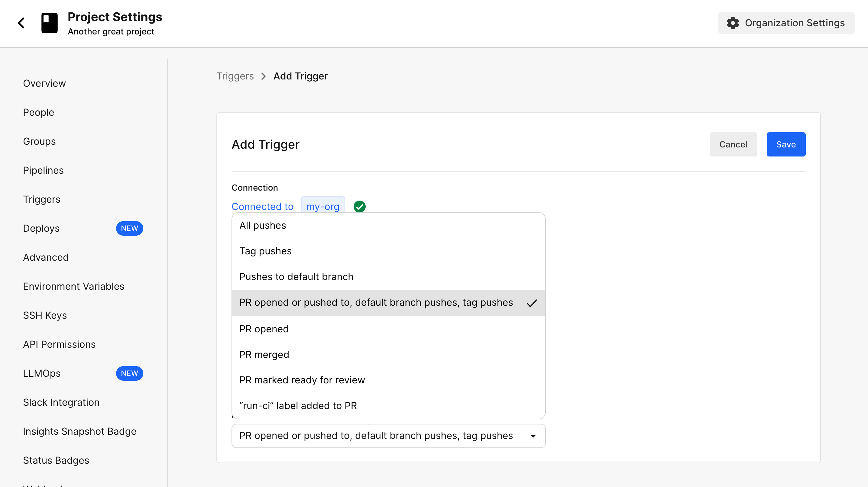868x487 pixels.
Task: Select All pushes from the list
Action: (388, 225)
